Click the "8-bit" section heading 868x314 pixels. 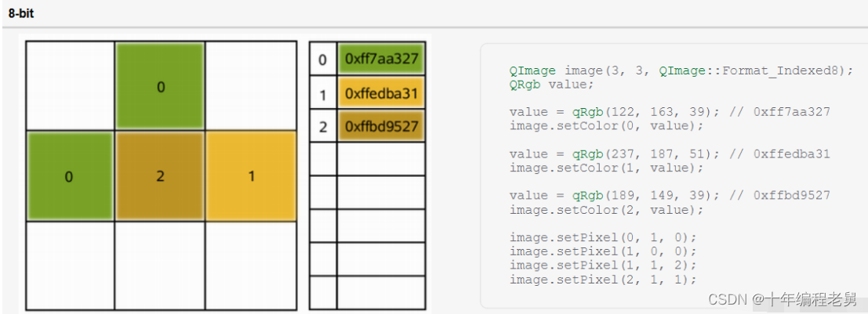click(x=21, y=14)
